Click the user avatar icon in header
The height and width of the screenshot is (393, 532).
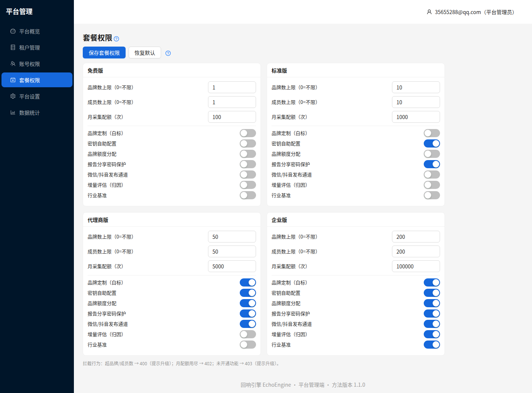click(x=429, y=12)
